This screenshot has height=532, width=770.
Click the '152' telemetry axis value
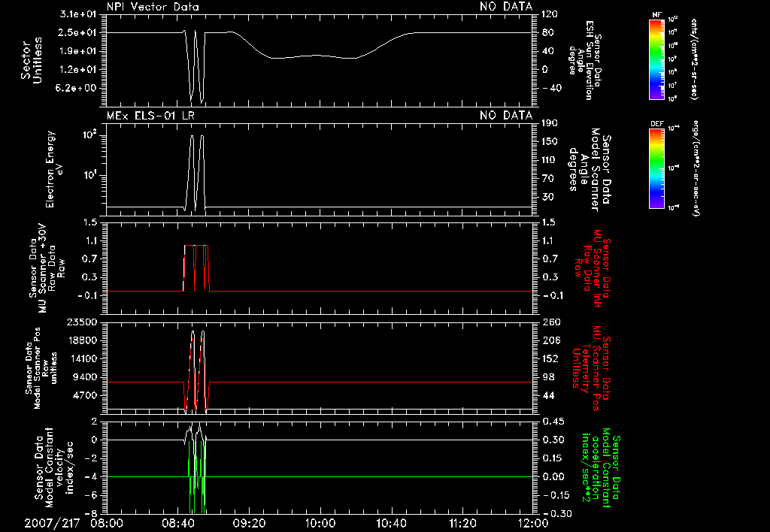550,358
